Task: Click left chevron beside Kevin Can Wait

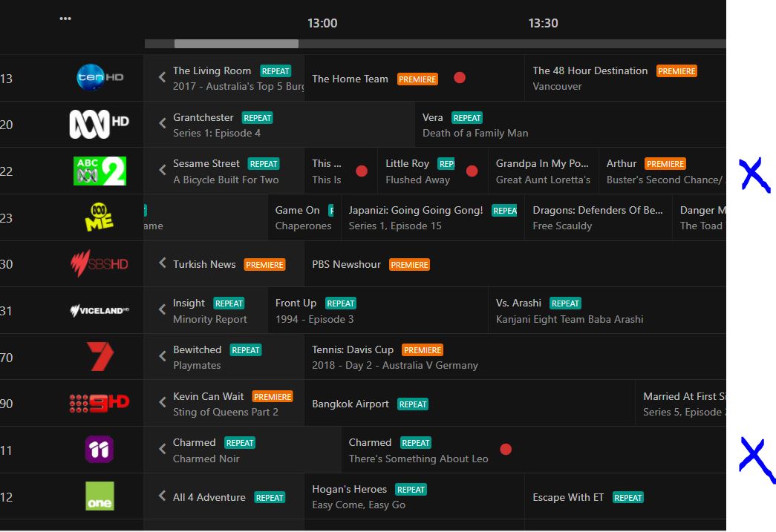Action: point(162,402)
